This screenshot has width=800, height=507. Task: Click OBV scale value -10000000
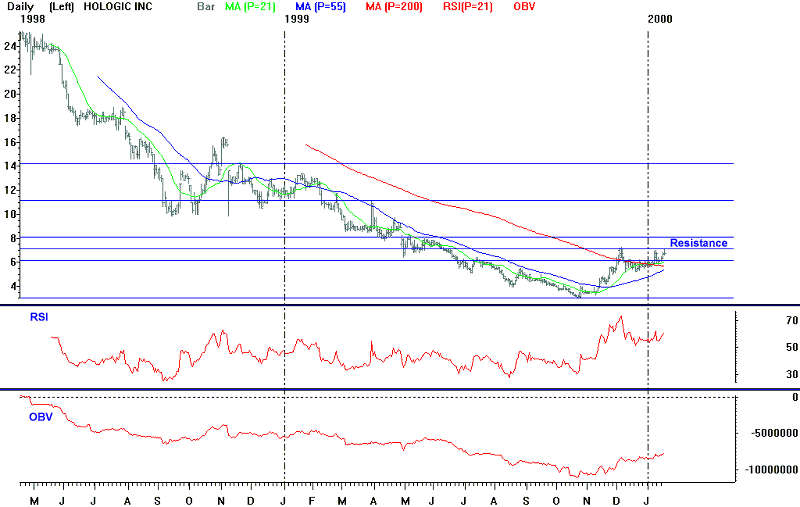(771, 469)
